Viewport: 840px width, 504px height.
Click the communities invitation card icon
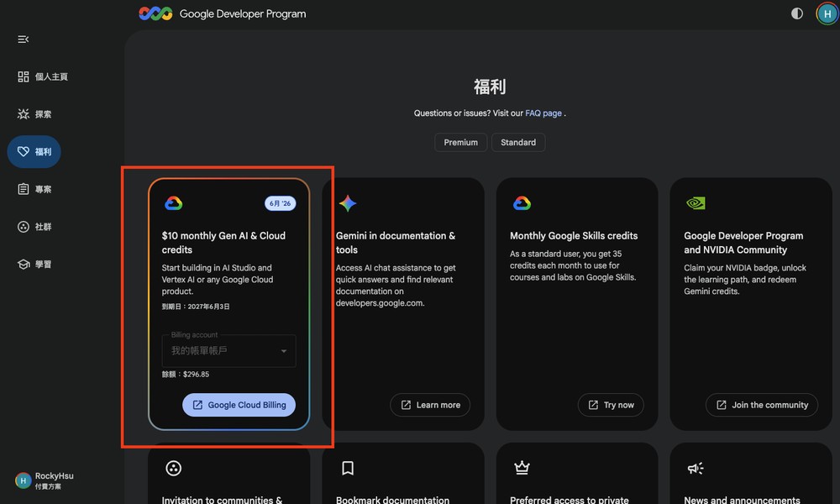(x=174, y=468)
